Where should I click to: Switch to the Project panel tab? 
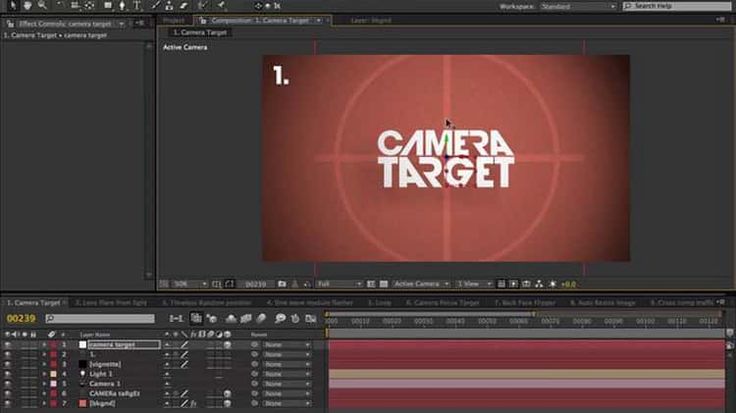(x=174, y=20)
